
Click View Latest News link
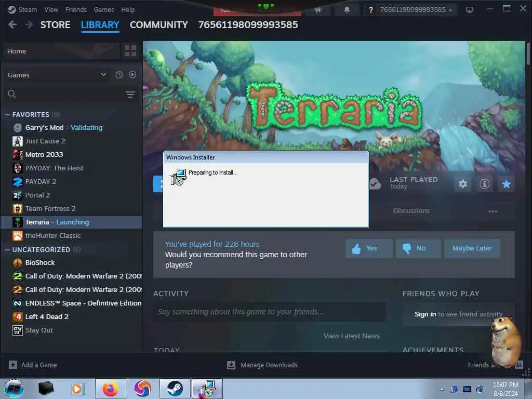click(352, 336)
